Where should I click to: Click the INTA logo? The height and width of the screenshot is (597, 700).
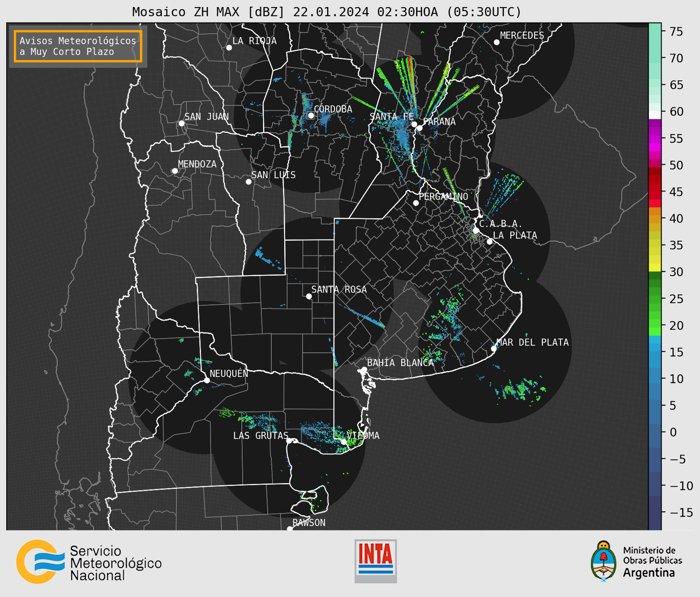[376, 561]
